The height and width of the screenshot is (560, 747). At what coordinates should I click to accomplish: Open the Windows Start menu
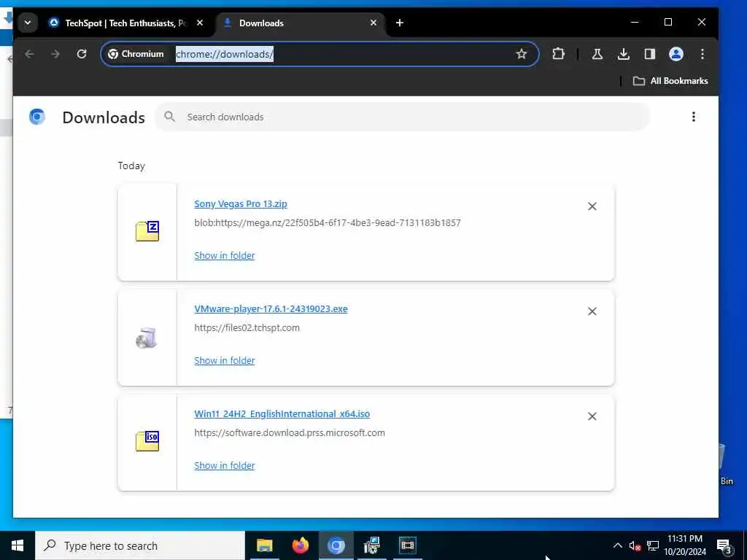[x=18, y=545]
